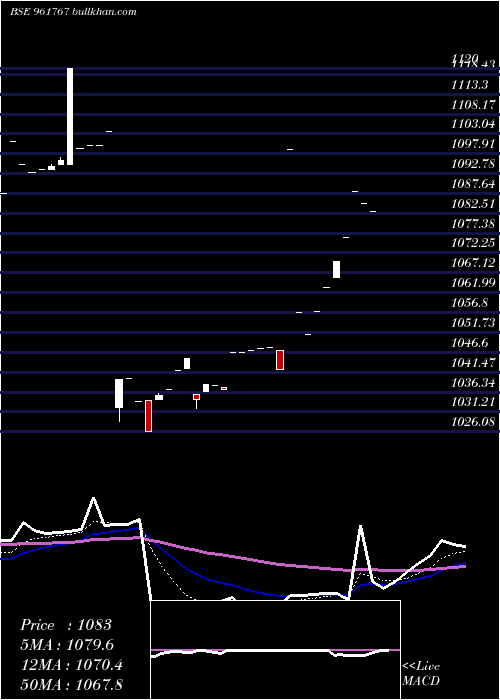Viewport: 500px width, 700px height.
Task: Click the 1041.47 axis value
Action: tap(473, 362)
